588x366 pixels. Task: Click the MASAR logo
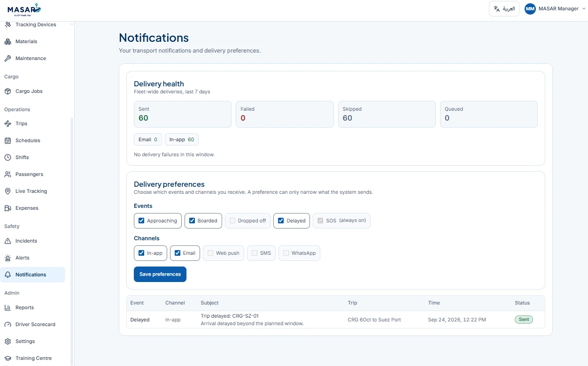(x=24, y=9)
